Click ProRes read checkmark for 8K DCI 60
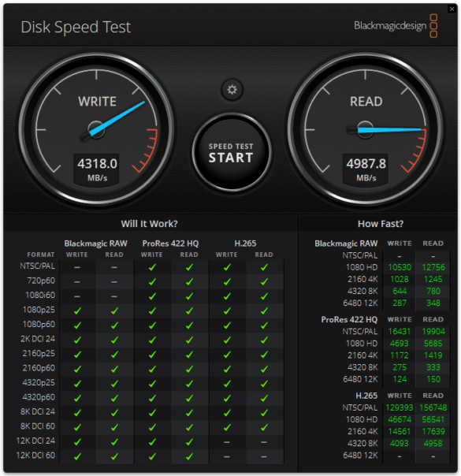This screenshot has width=461, height=476. point(189,427)
